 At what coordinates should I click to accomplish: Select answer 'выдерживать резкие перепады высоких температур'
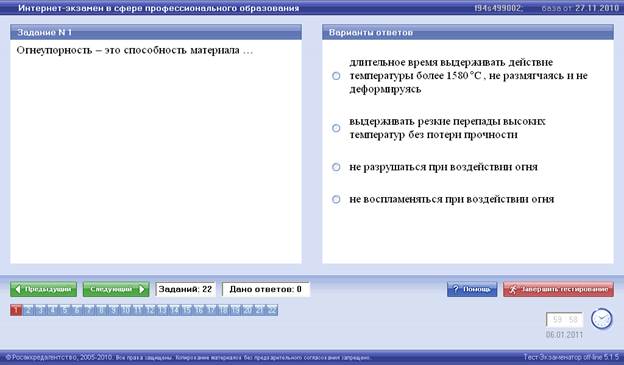click(336, 128)
